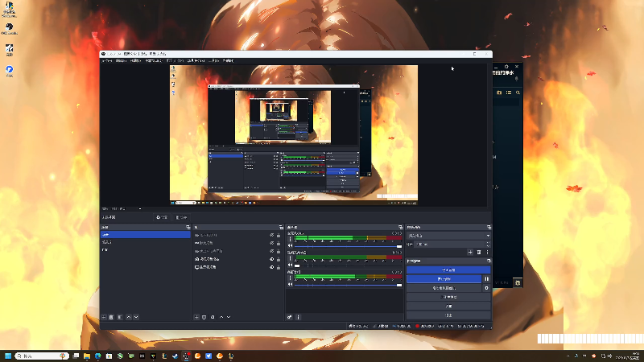This screenshot has width=644, height=362.
Task: Float the Scene Transitions dock via header icon
Action: click(x=489, y=227)
